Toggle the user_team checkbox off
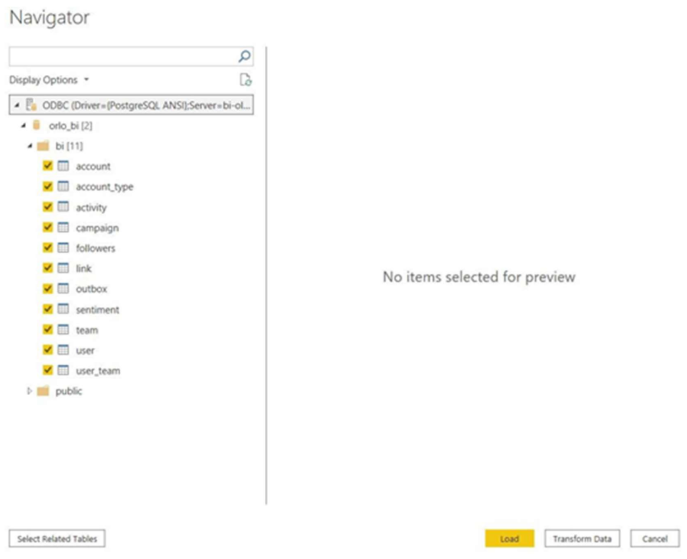The width and height of the screenshot is (687, 559). 47,371
